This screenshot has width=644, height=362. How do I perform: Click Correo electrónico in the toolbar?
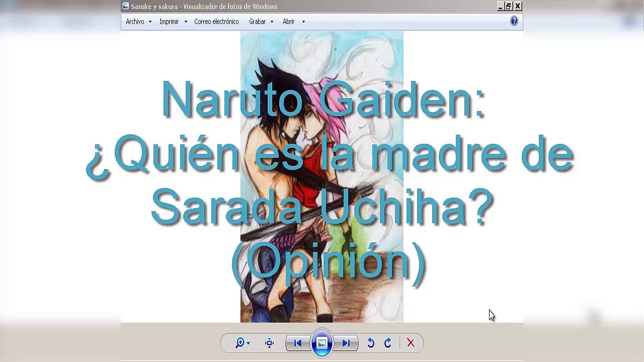(216, 22)
